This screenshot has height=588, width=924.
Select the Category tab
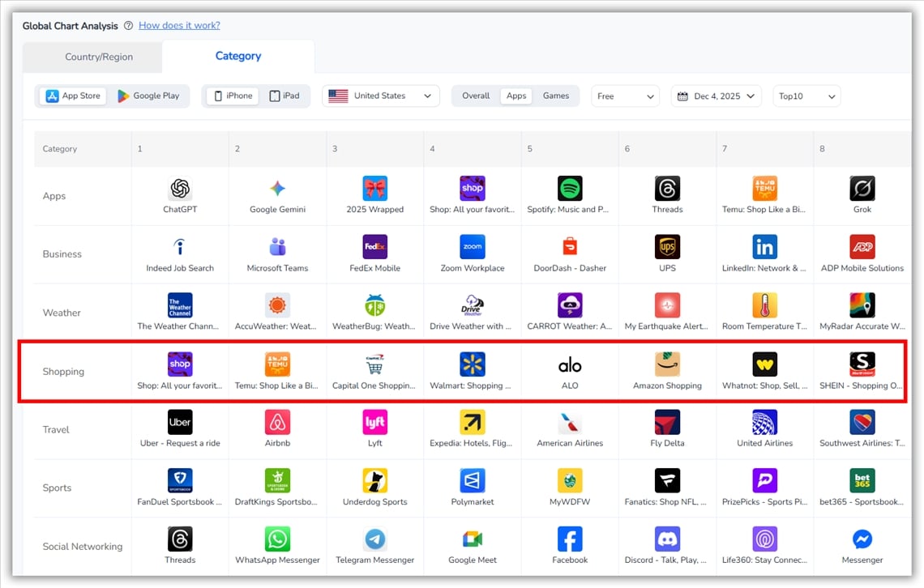pyautogui.click(x=238, y=56)
